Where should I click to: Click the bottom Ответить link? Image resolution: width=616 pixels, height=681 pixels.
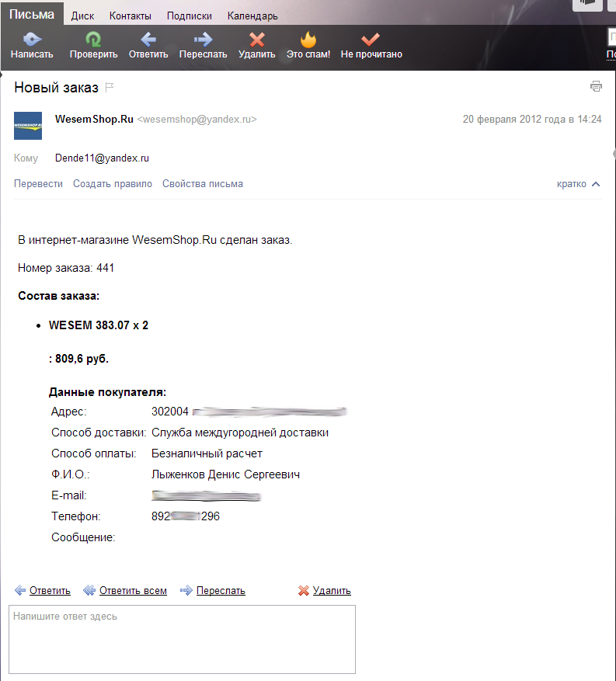tap(50, 591)
